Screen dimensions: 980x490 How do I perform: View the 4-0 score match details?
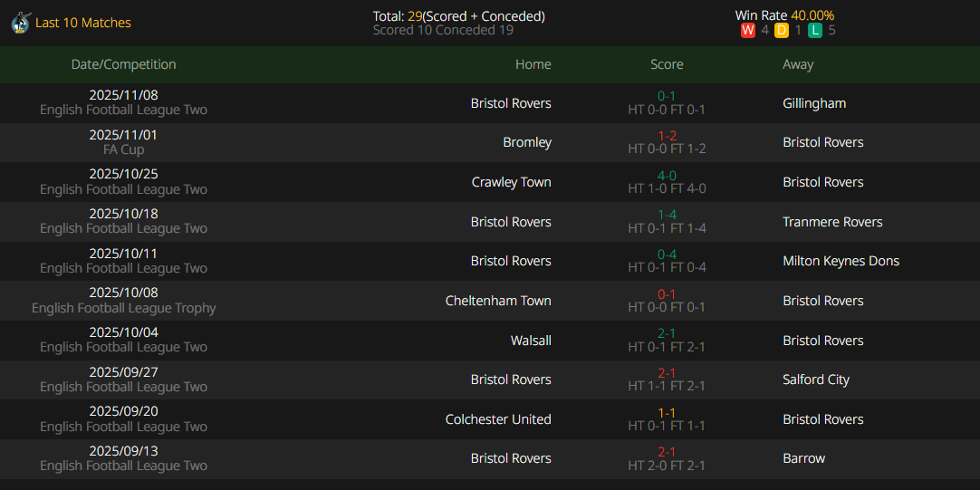pos(667,176)
